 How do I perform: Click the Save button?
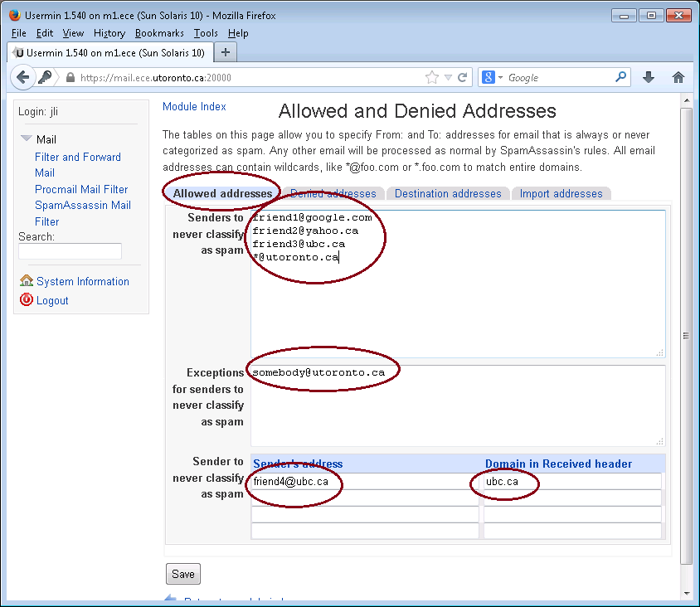click(x=183, y=574)
